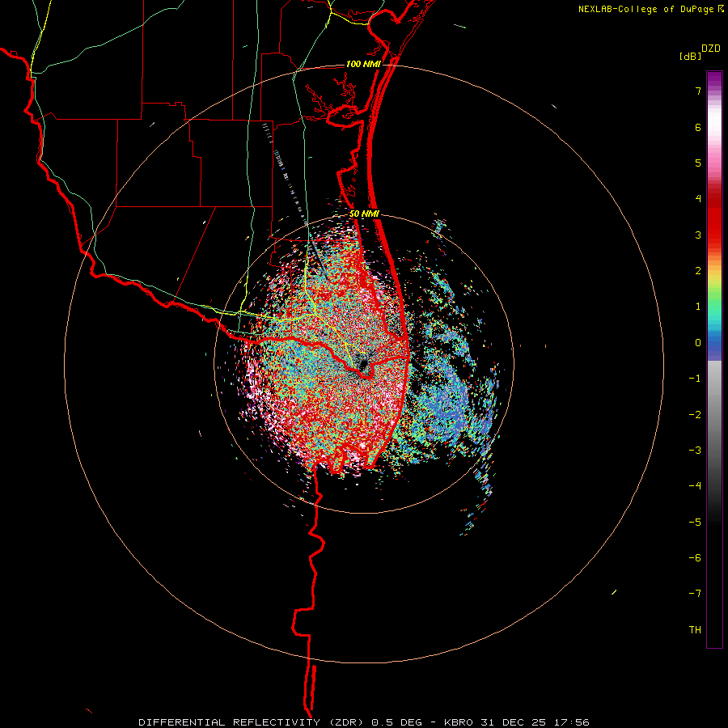Click the DZD legend title
The image size is (728, 728).
click(710, 49)
